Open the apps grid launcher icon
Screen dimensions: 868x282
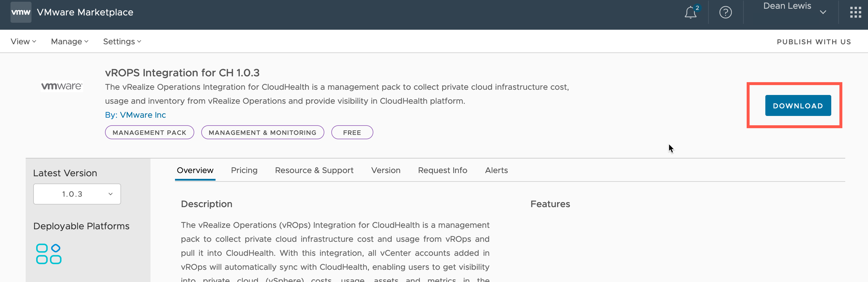pyautogui.click(x=855, y=12)
